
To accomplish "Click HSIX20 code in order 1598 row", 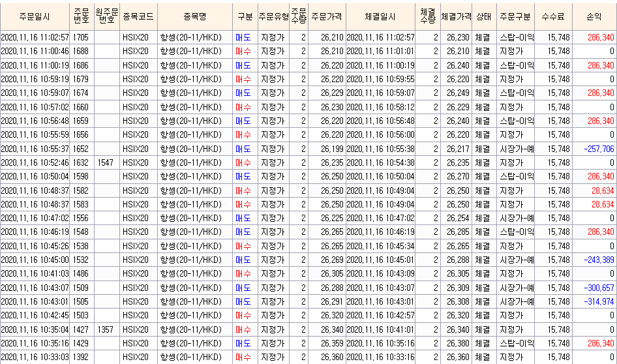I will click(x=136, y=176).
